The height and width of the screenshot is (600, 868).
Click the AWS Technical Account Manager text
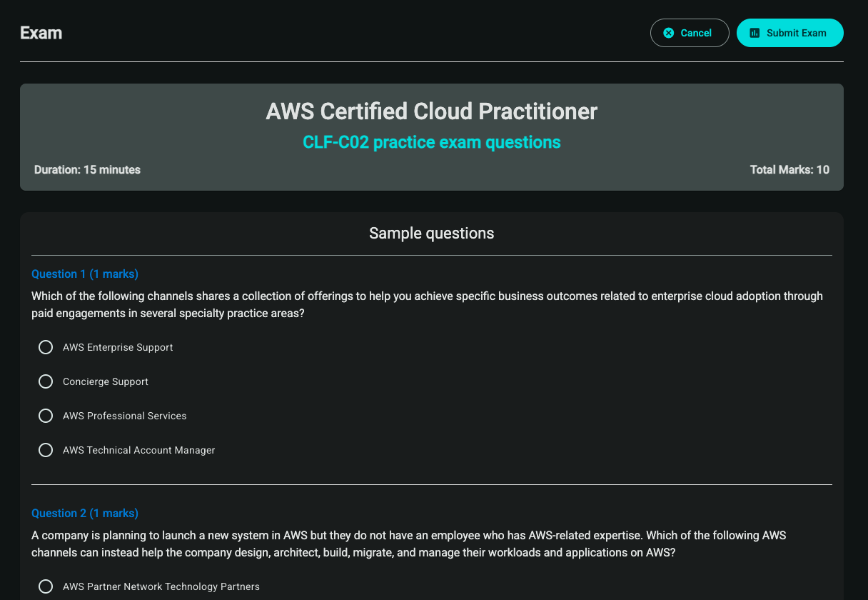(x=138, y=450)
